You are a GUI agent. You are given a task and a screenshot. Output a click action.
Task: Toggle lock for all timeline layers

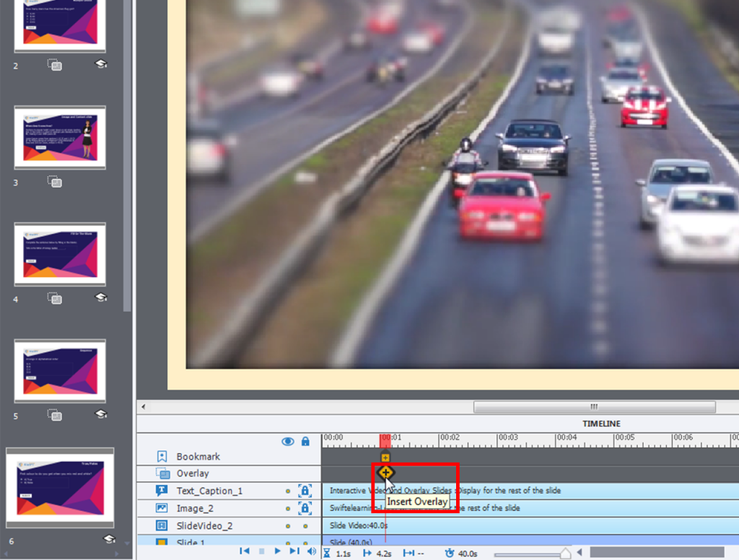click(305, 442)
